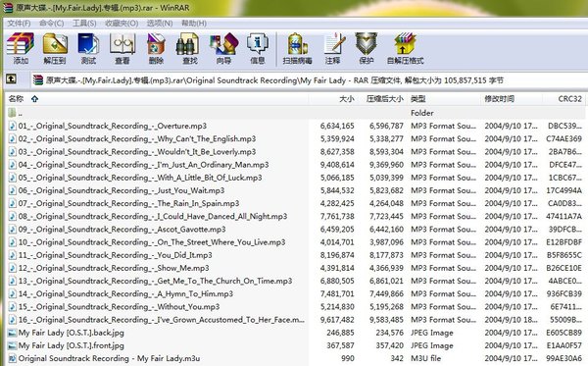Screen dimensions: 588x366
Task: Select 11 You_Did_It.mp3
Action: (x=115, y=255)
